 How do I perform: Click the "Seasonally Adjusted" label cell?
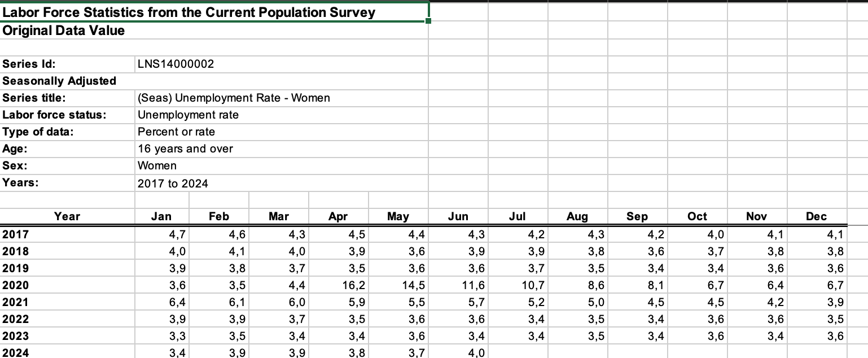point(59,81)
